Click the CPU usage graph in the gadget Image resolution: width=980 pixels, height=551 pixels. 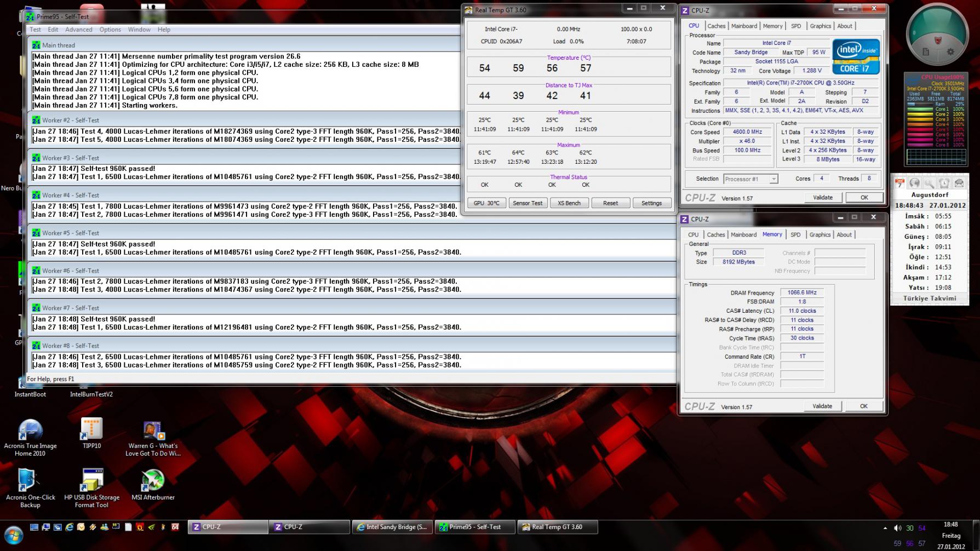[x=935, y=157]
